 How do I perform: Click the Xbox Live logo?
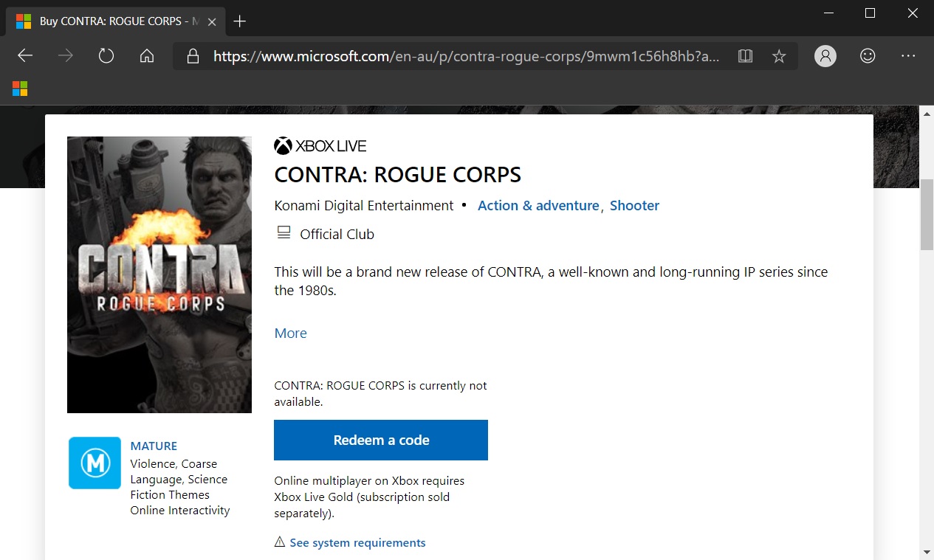320,146
